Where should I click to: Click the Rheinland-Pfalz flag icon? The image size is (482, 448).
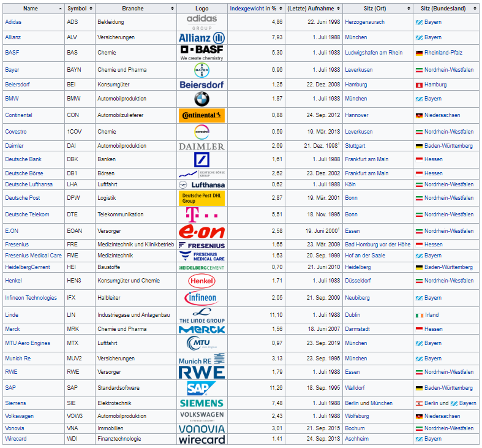420,53
